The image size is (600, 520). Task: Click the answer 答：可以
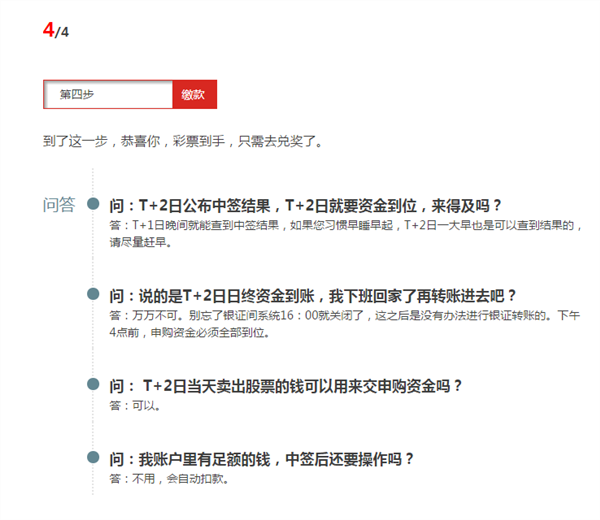point(135,405)
